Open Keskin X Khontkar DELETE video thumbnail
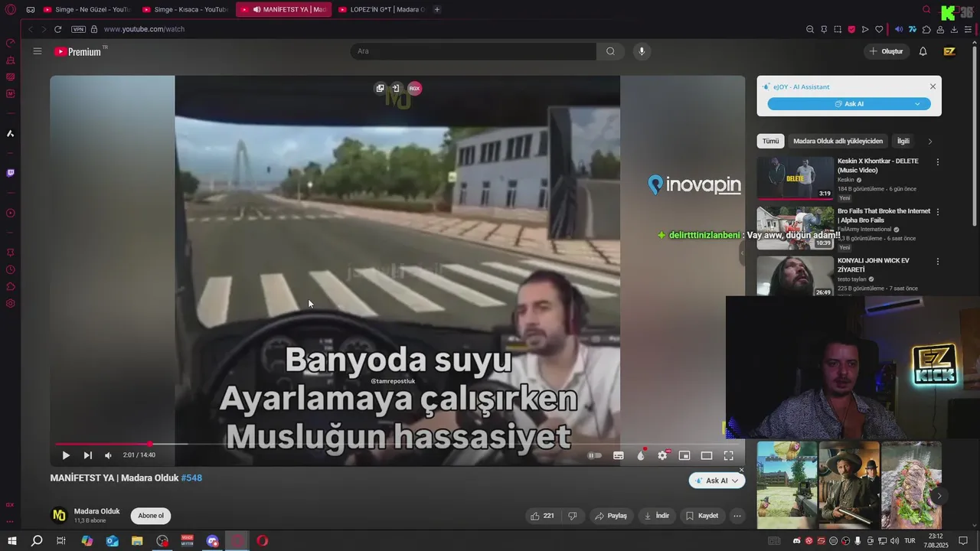980x551 pixels. pyautogui.click(x=795, y=178)
